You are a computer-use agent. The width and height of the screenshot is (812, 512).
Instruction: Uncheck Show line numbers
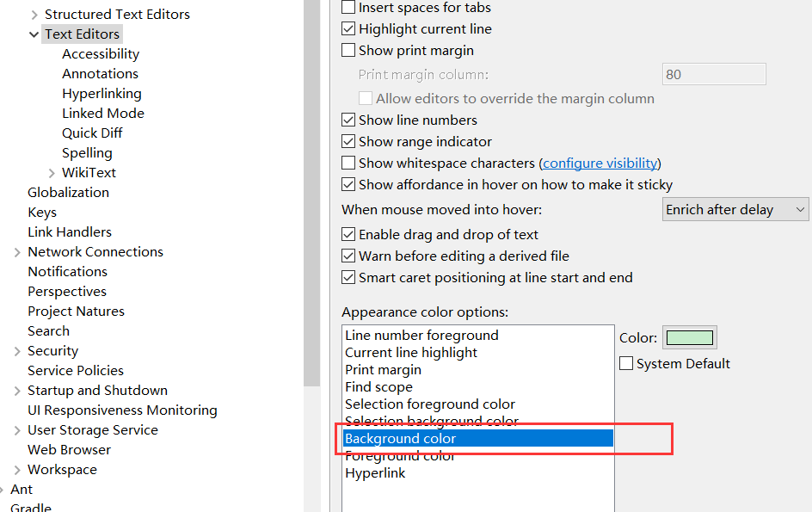[348, 120]
